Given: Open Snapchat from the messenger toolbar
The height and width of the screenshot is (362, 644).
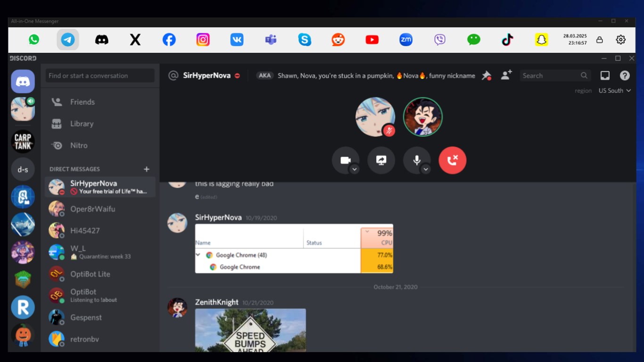Looking at the screenshot, I should pyautogui.click(x=541, y=40).
